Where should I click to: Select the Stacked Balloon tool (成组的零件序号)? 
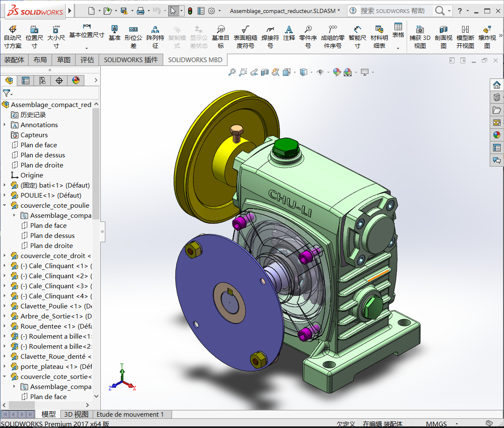pos(333,37)
